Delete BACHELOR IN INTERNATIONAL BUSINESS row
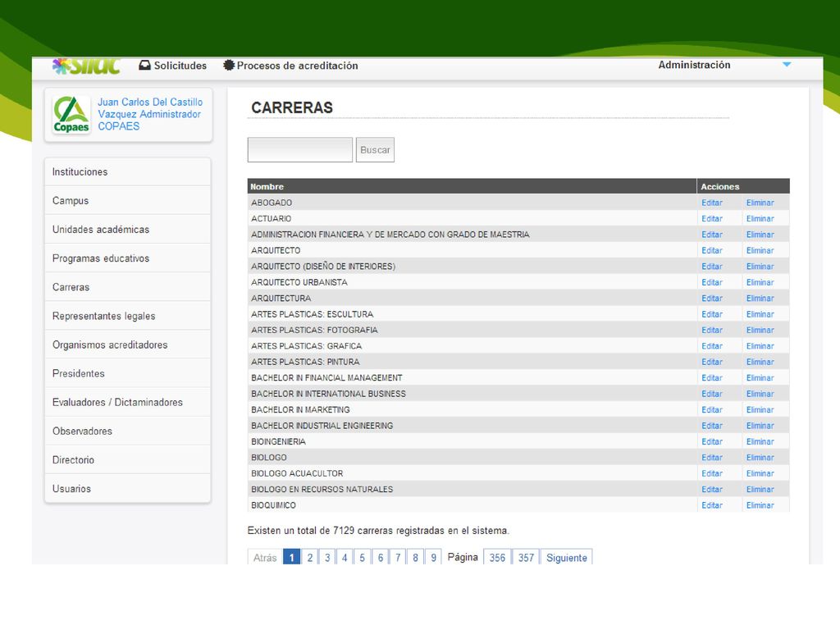This screenshot has height=630, width=840. (760, 394)
